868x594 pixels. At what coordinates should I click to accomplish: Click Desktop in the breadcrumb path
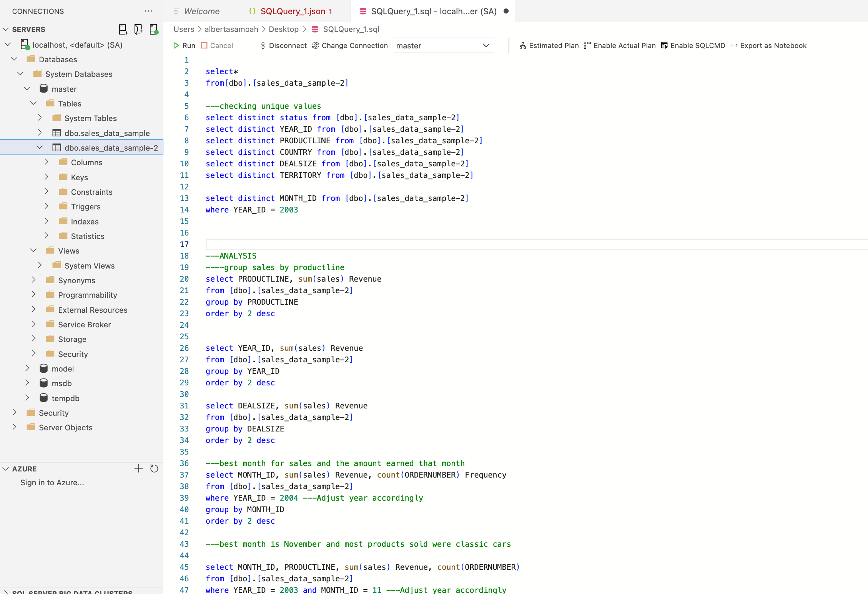click(x=284, y=29)
